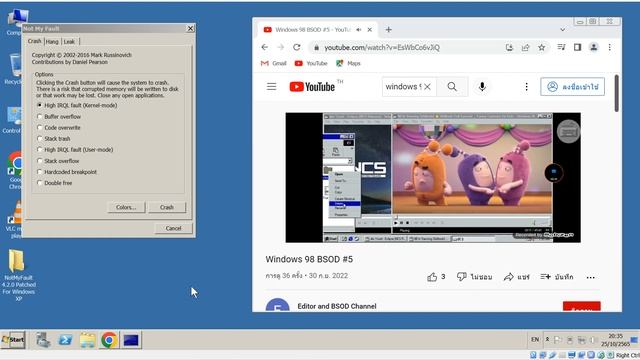This screenshot has width=640, height=360.
Task: Switch to the Crash tab
Action: (34, 41)
